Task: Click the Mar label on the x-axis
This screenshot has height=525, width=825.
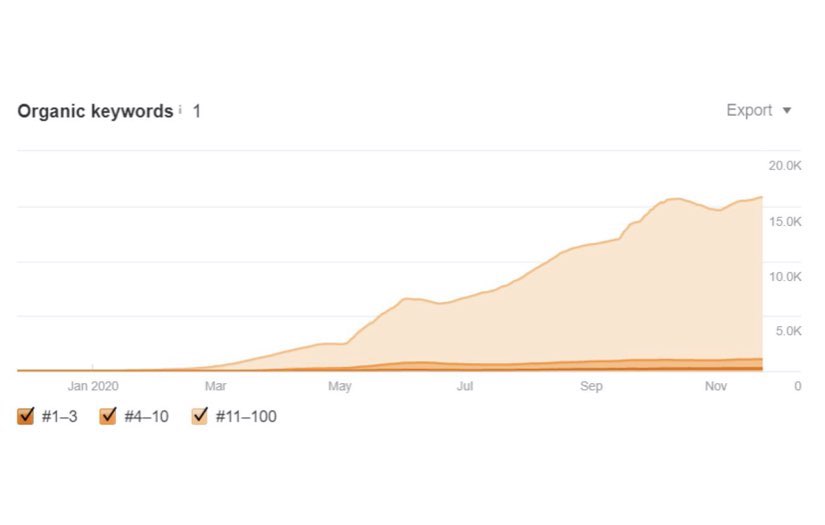Action: point(215,386)
